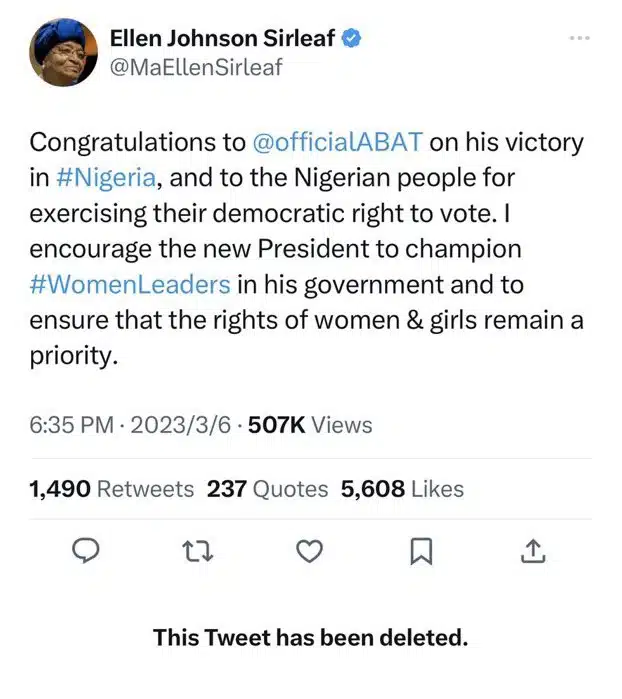622x699 pixels.
Task: Open the three-dot more options menu
Action: click(579, 38)
